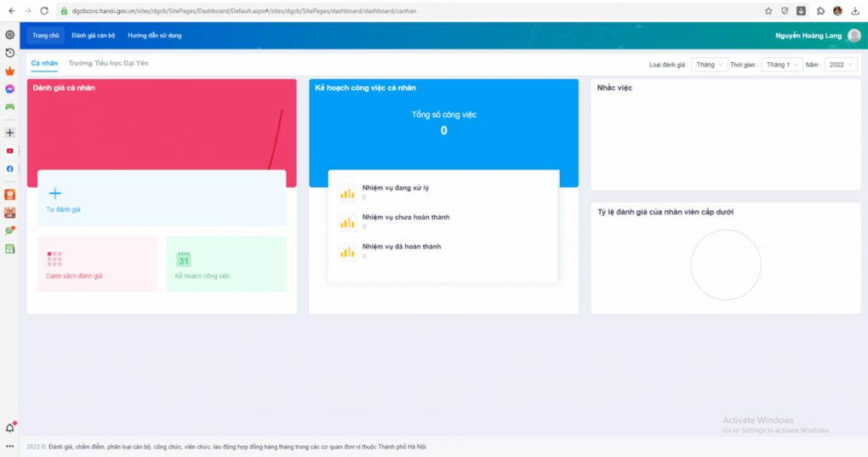The width and height of the screenshot is (868, 457).
Task: Open the browser sidebar settings gear
Action: [10, 35]
